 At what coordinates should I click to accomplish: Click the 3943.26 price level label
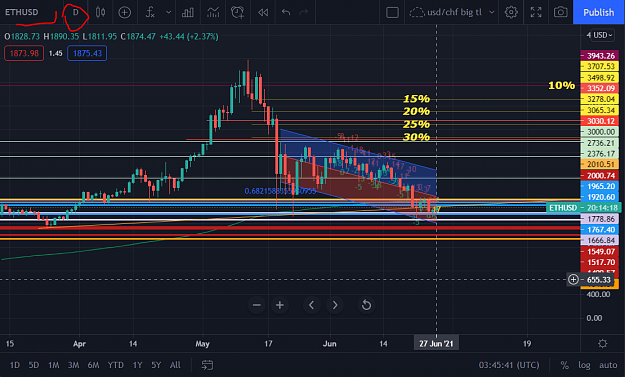(600, 55)
